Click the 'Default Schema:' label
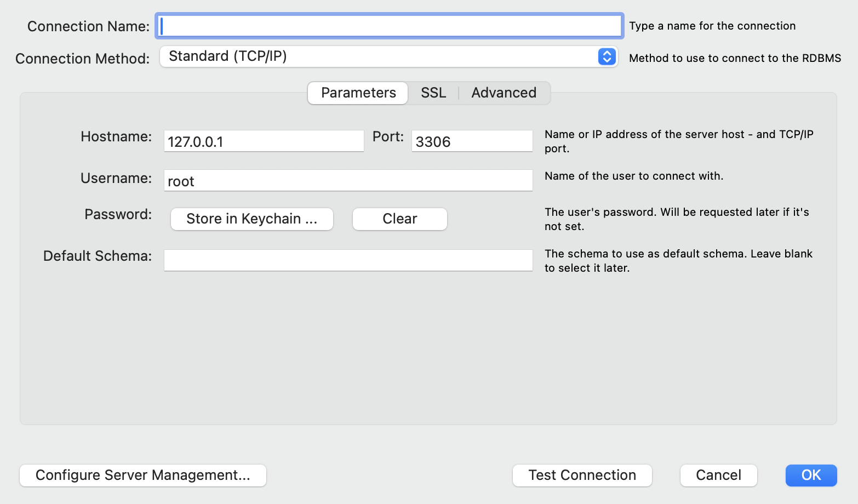The image size is (858, 504). (98, 256)
